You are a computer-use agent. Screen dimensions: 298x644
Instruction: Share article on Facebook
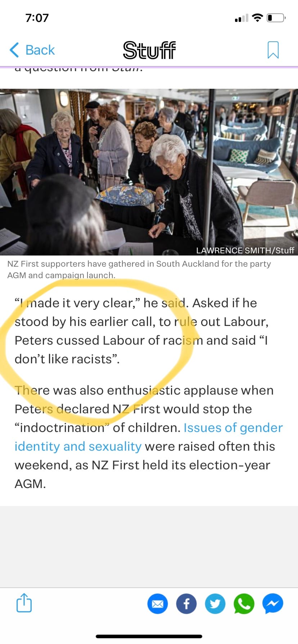(186, 604)
